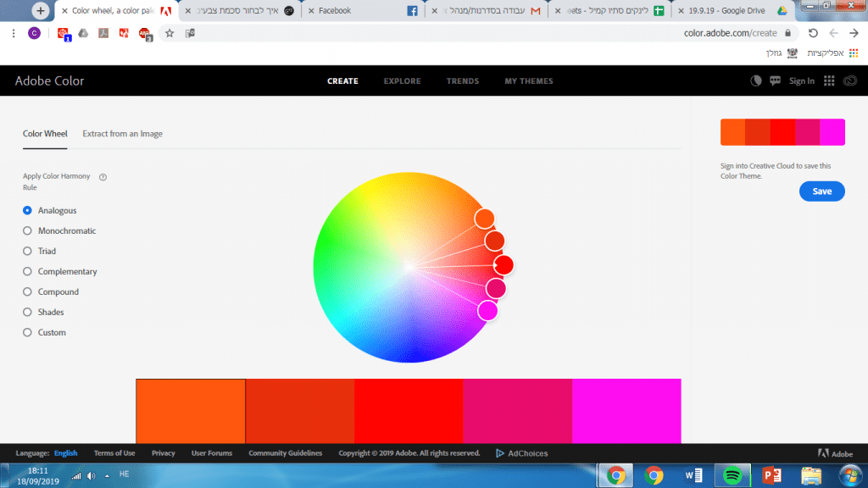Click the Sign In link
The image size is (868, 488).
(x=802, y=80)
